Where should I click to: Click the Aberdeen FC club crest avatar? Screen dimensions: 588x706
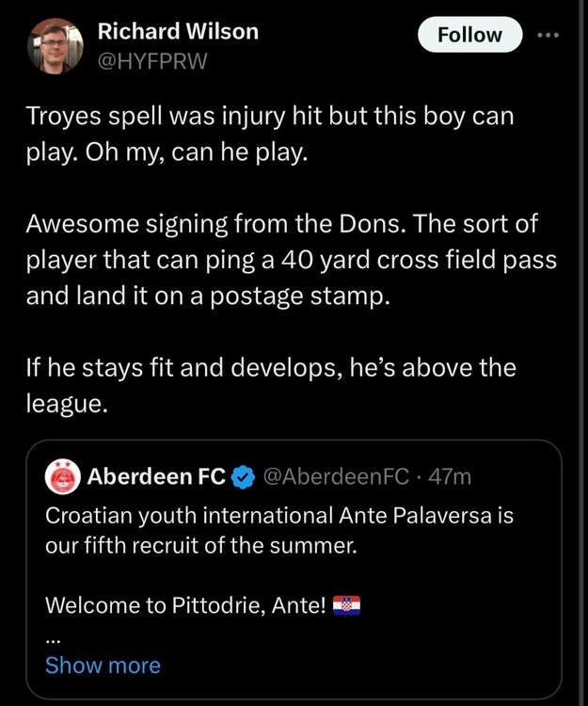point(62,477)
